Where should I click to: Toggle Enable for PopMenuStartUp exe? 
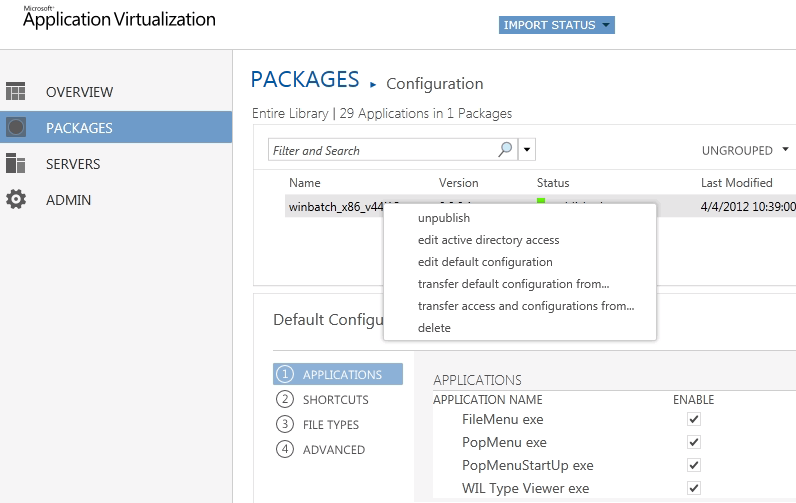(x=693, y=465)
